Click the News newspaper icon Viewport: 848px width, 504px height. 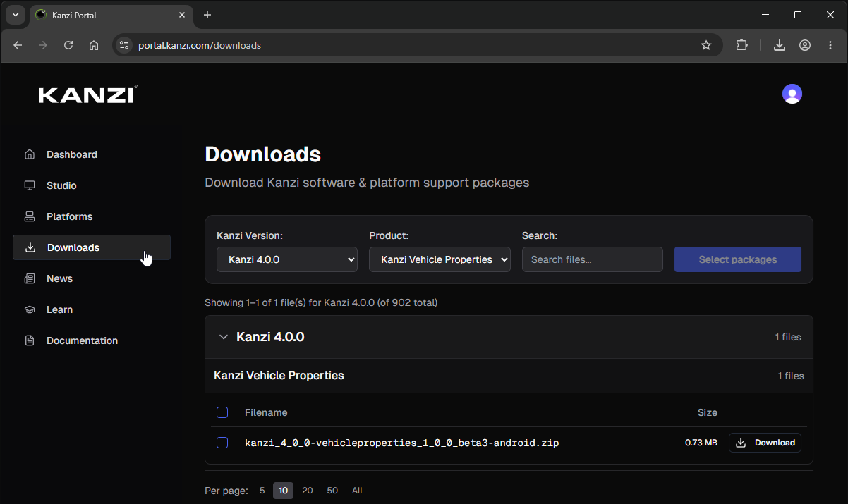click(30, 278)
